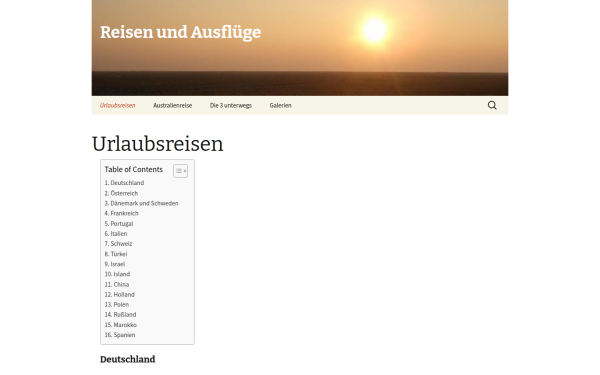Jump to the 5. Portugal section
The height and width of the screenshot is (375, 600).
(119, 223)
